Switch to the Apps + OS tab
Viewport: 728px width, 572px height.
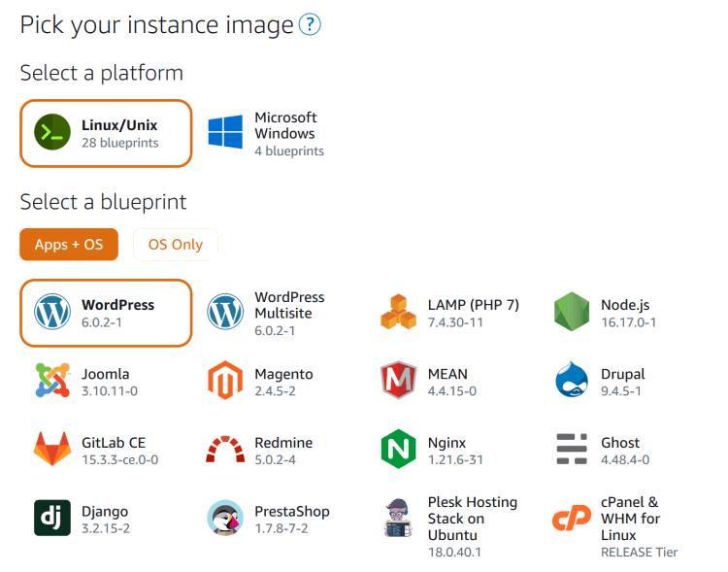tap(69, 245)
